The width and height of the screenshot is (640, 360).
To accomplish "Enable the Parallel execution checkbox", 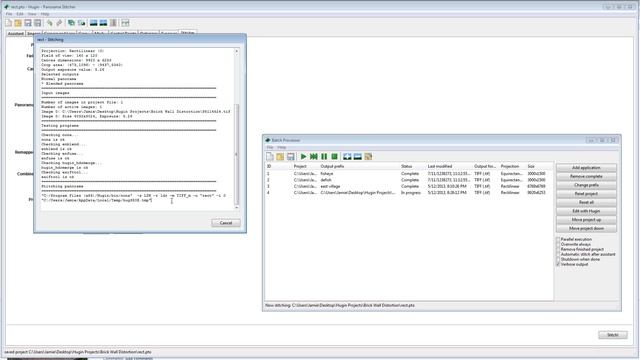I will (558, 240).
